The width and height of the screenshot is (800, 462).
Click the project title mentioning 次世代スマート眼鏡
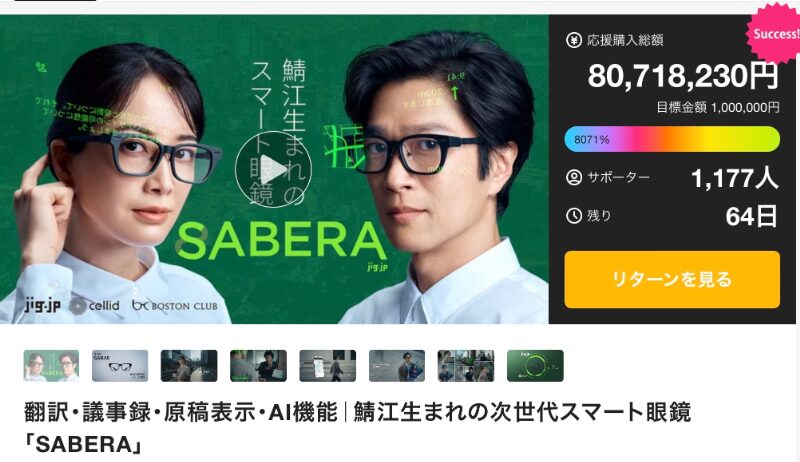click(x=357, y=428)
